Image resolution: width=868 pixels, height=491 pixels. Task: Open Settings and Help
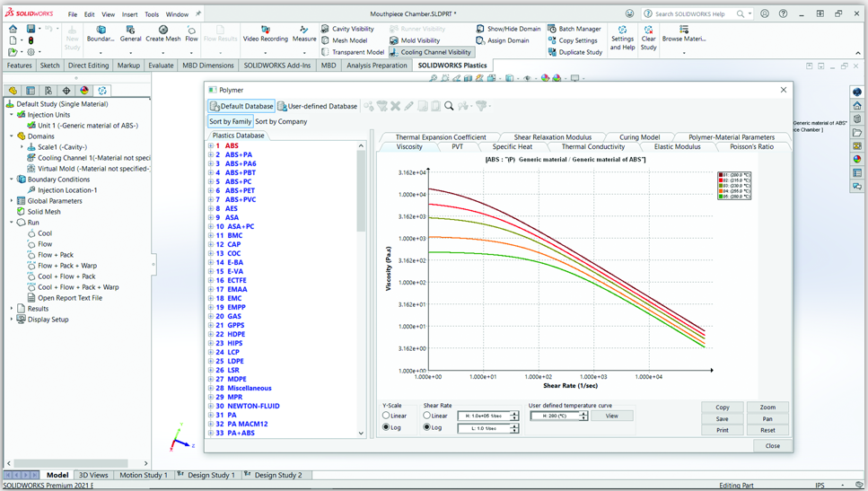pos(623,38)
